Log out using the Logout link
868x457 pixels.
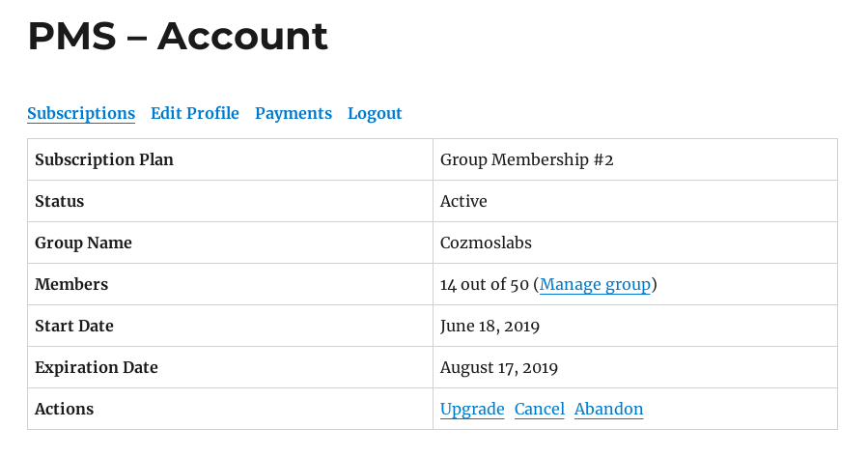click(x=375, y=114)
